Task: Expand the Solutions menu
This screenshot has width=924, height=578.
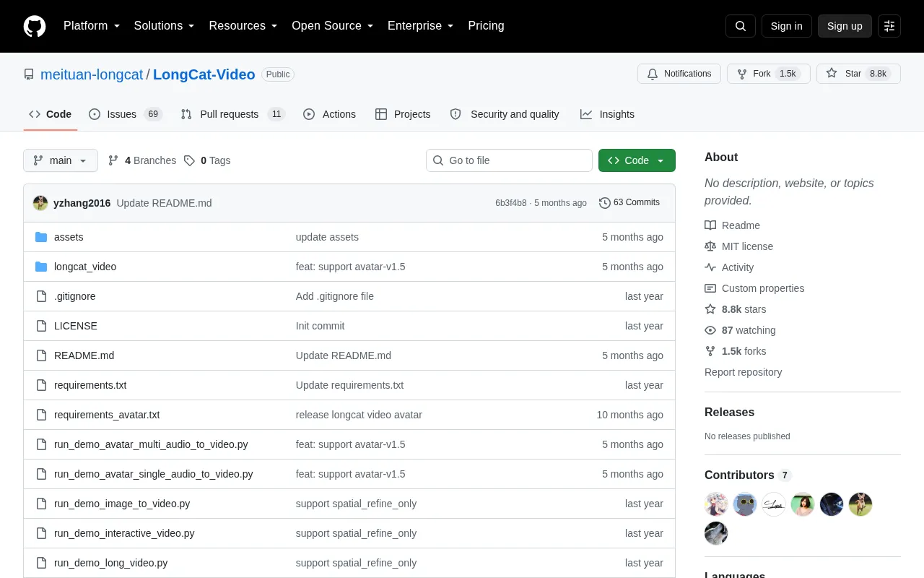Action: tap(165, 26)
